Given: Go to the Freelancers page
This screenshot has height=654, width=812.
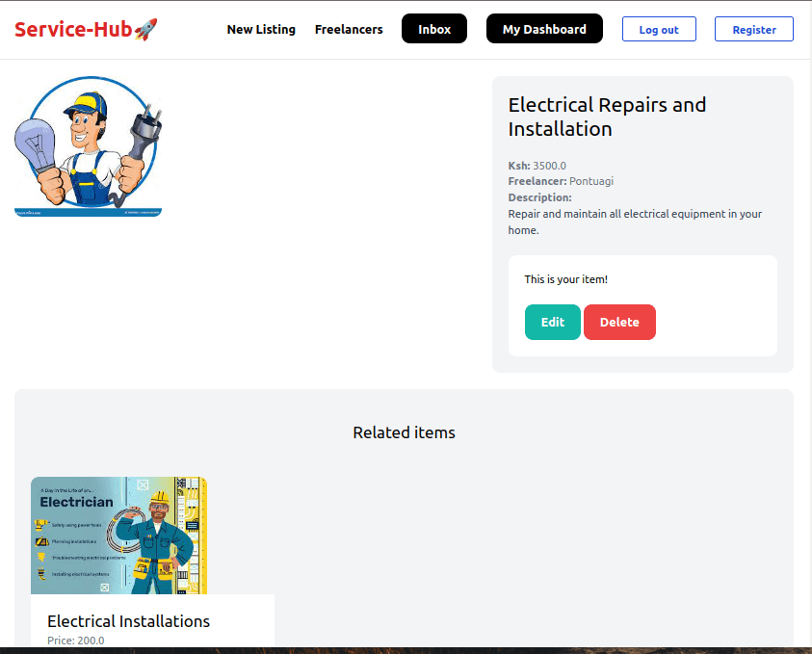Looking at the screenshot, I should tap(349, 30).
